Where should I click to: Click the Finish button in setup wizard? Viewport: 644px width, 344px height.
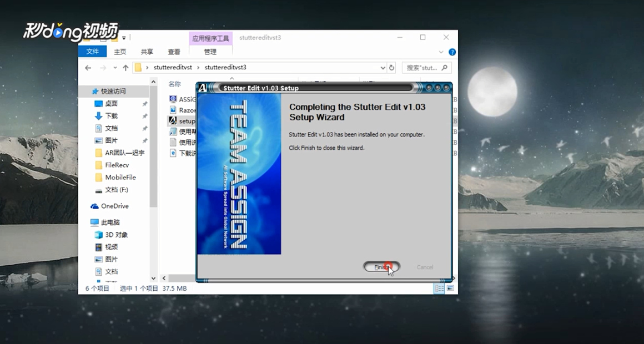click(381, 267)
